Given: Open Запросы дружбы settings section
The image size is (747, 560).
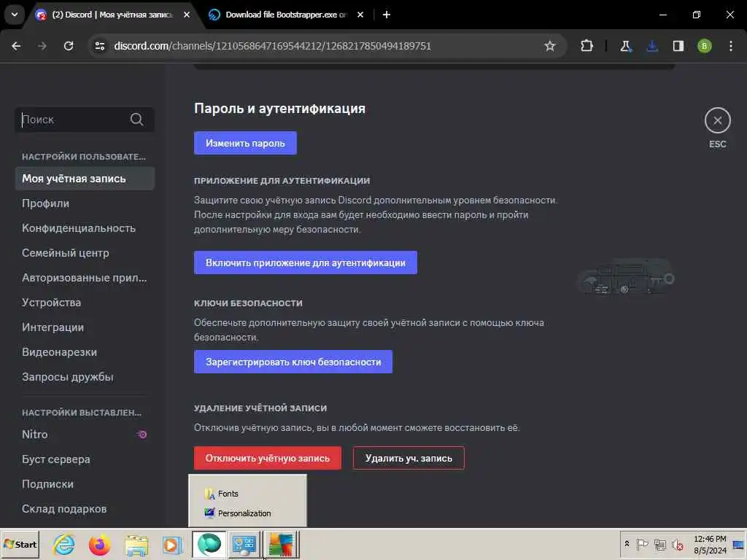Looking at the screenshot, I should point(85,377).
